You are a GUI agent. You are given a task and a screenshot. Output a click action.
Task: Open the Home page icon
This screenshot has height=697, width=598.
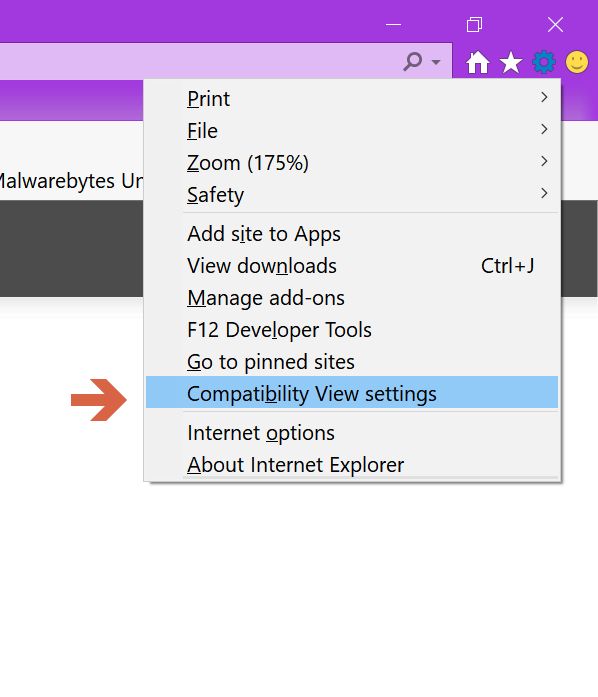[x=478, y=62]
